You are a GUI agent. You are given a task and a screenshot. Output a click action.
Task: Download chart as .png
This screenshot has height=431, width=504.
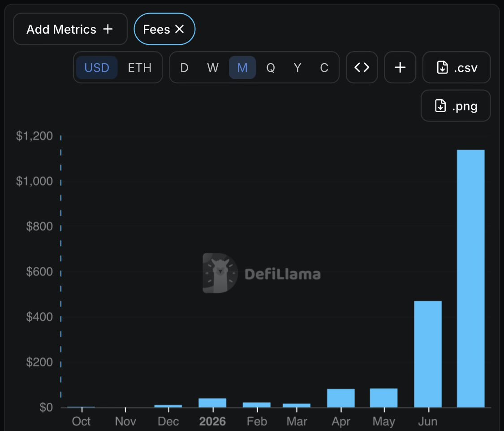[456, 105]
